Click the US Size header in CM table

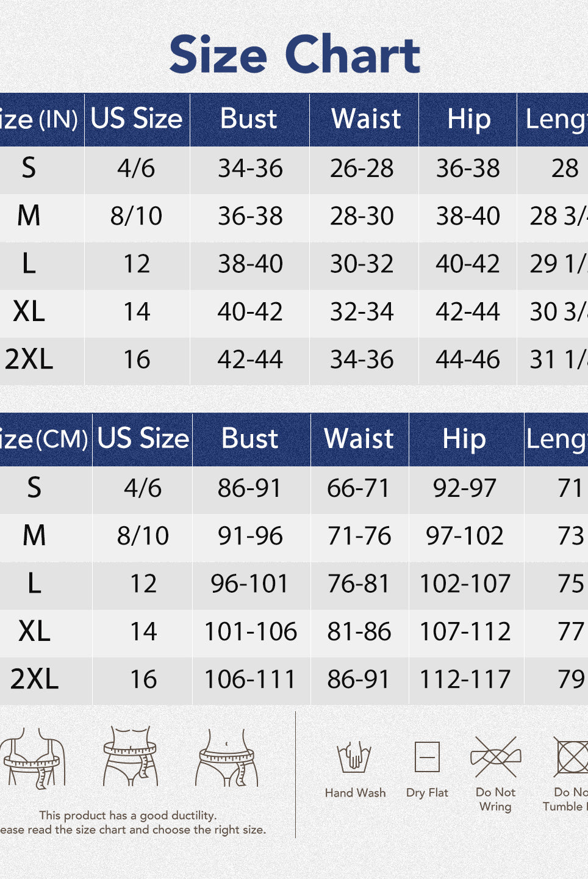click(x=143, y=439)
